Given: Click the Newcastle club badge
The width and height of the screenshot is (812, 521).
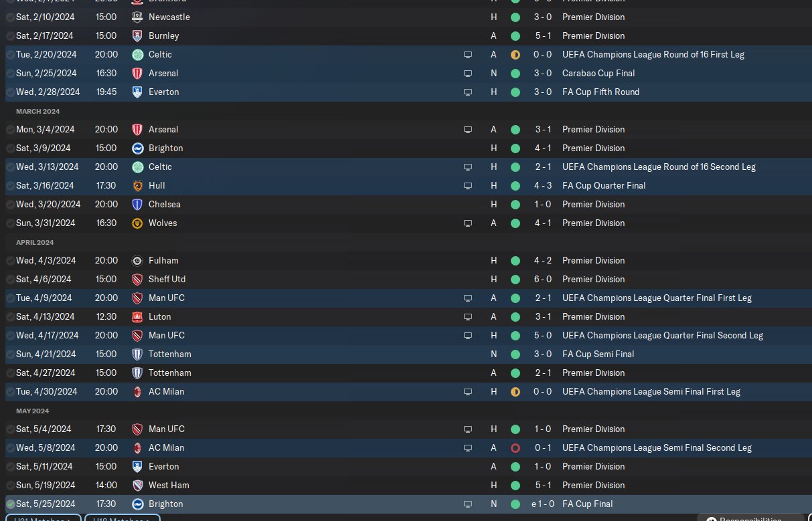Looking at the screenshot, I should (137, 17).
